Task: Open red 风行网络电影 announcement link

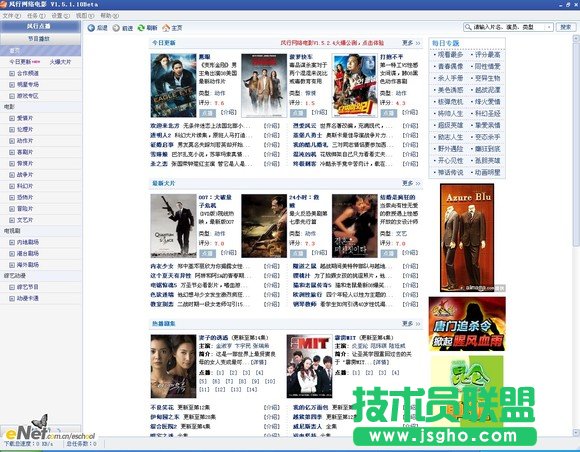Action: 332,43
